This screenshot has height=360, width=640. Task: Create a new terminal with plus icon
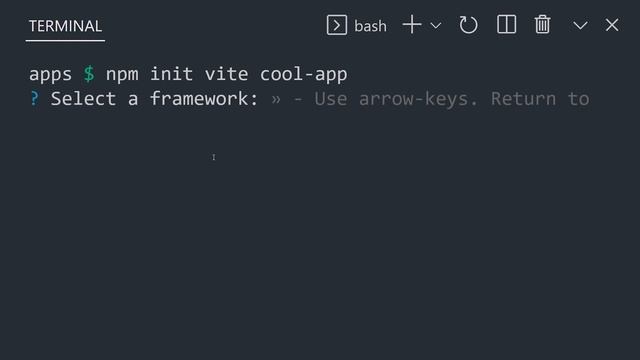coord(412,24)
